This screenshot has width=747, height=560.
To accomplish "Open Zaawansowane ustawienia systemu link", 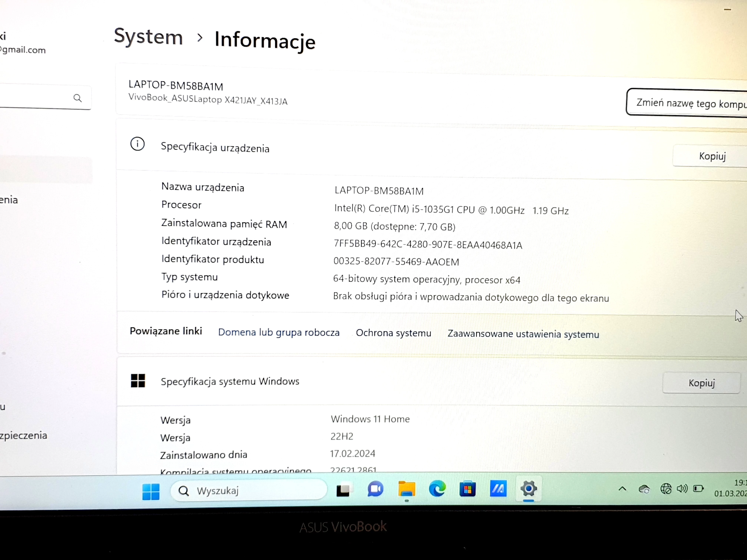I will click(x=523, y=334).
